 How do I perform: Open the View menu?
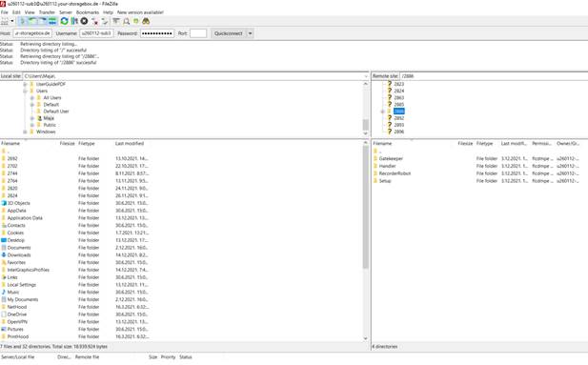30,12
